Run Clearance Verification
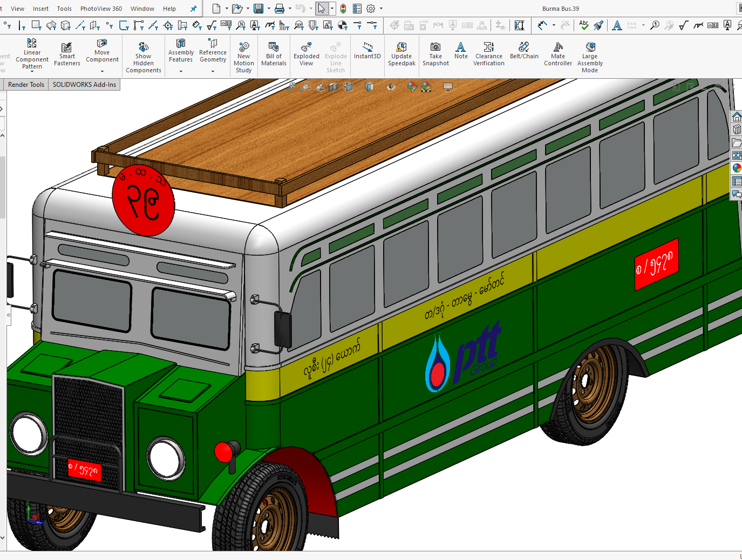The height and width of the screenshot is (560, 742). pos(488,54)
